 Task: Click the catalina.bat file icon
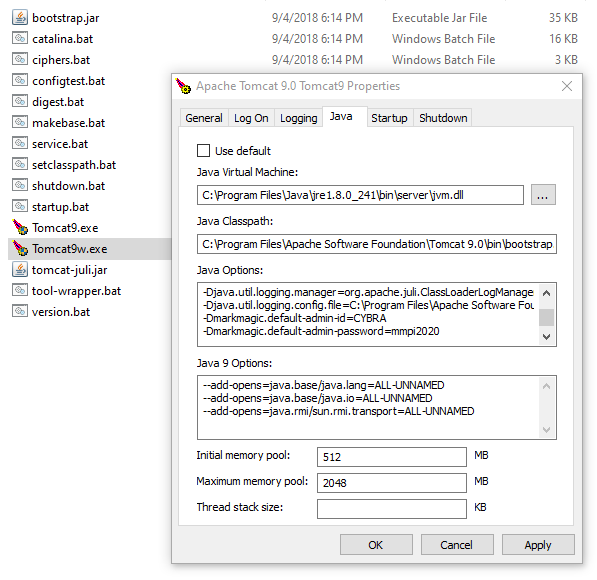point(20,38)
